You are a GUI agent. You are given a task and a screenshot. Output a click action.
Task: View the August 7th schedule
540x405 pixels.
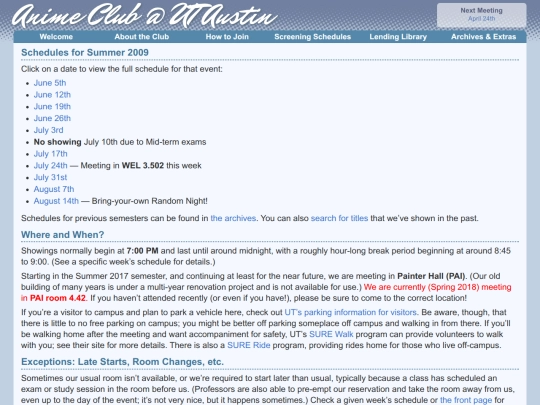point(54,189)
